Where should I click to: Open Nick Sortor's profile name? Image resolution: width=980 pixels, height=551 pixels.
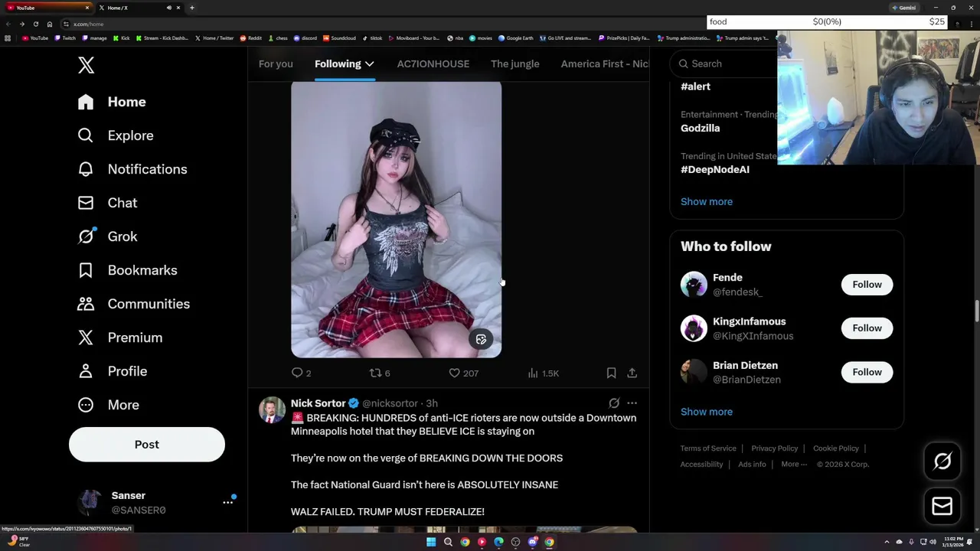[318, 403]
